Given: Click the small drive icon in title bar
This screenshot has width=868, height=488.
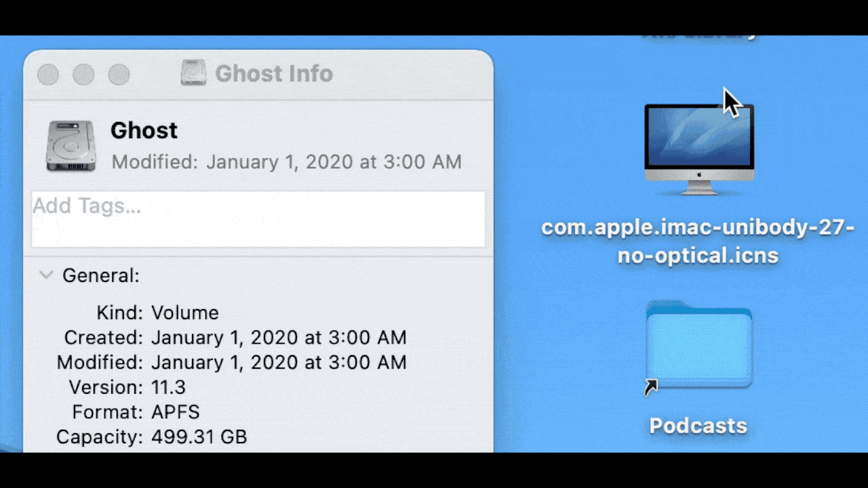Looking at the screenshot, I should tap(193, 73).
